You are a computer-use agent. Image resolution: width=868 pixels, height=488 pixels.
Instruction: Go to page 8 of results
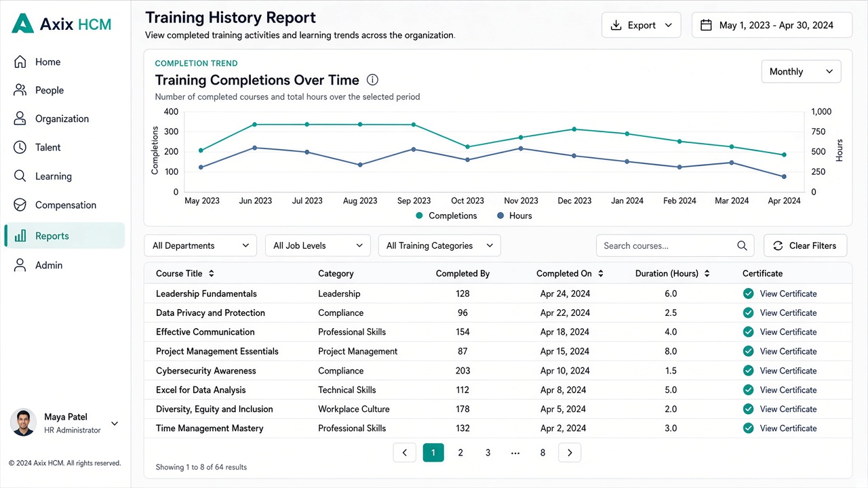pos(542,453)
